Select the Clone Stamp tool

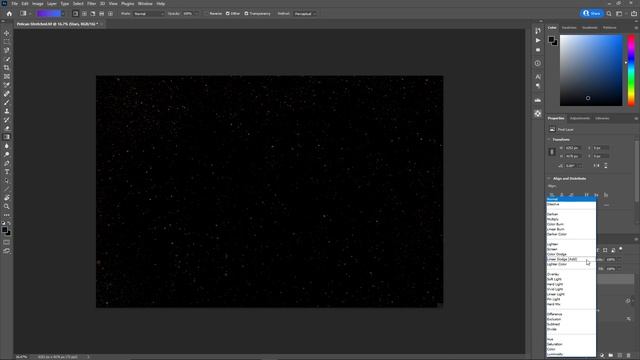point(7,111)
